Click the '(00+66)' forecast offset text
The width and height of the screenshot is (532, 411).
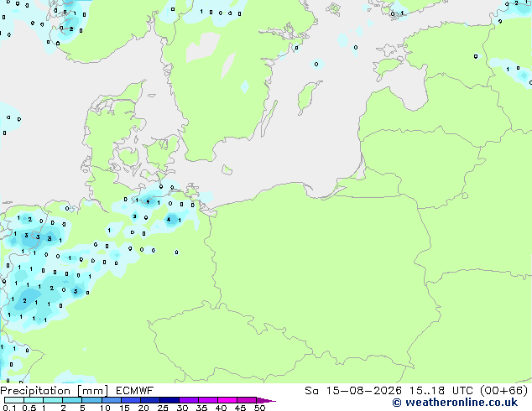click(504, 391)
